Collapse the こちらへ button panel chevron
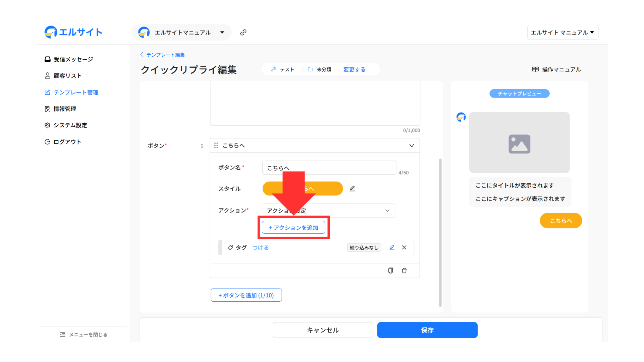The image size is (644, 362). (412, 145)
